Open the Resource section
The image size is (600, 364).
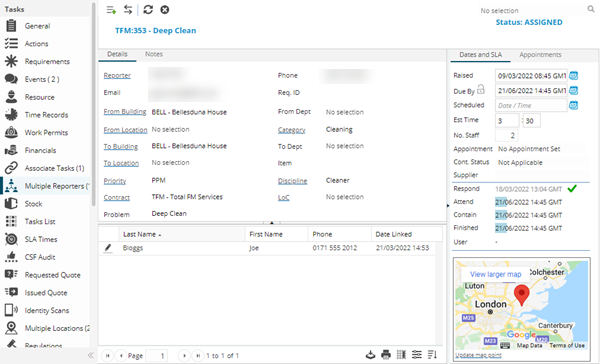pos(39,97)
